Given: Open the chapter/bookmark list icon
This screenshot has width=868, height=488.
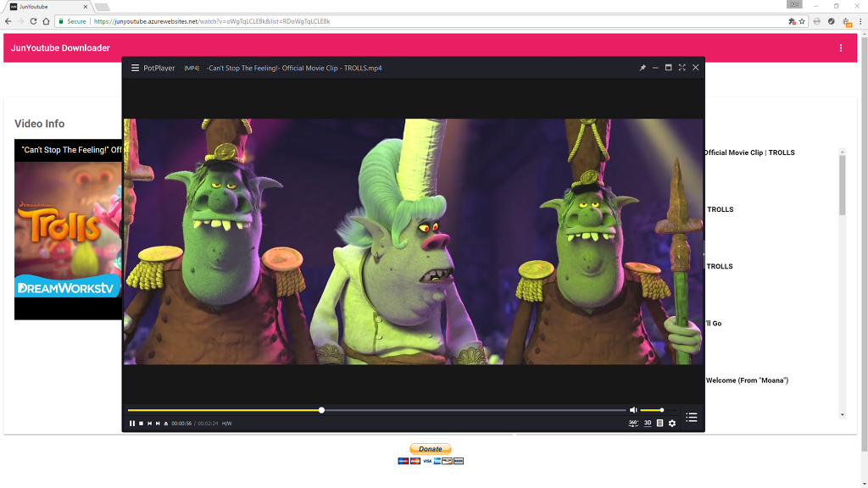Looking at the screenshot, I should tap(659, 424).
